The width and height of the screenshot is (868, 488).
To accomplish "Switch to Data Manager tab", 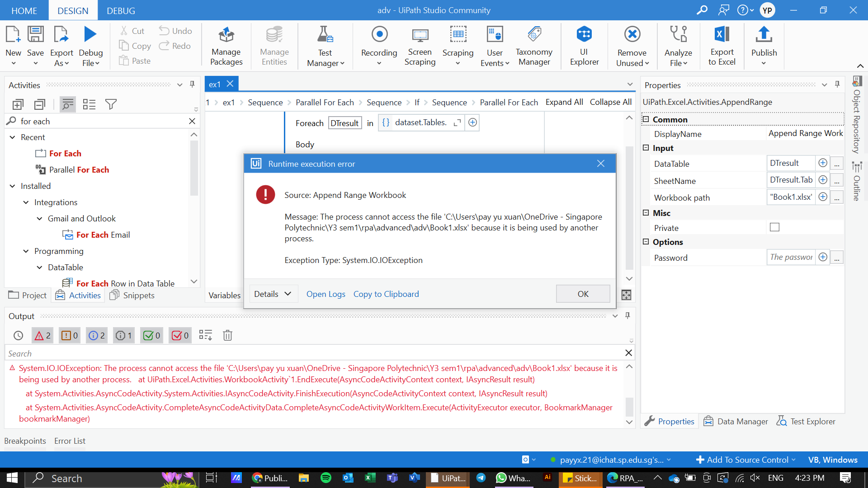I will [x=736, y=421].
